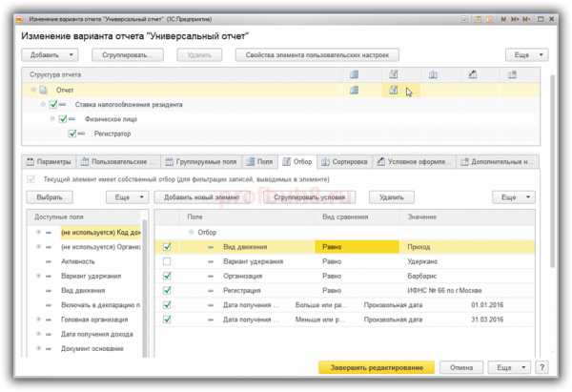Expand the Вариант удержания available field
The width and height of the screenshot is (572, 392).
[38, 277]
